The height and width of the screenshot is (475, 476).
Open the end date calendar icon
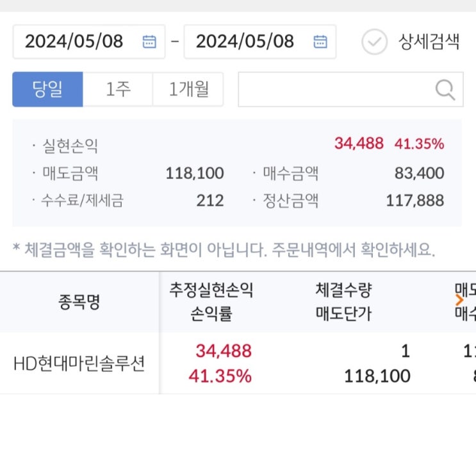point(320,42)
